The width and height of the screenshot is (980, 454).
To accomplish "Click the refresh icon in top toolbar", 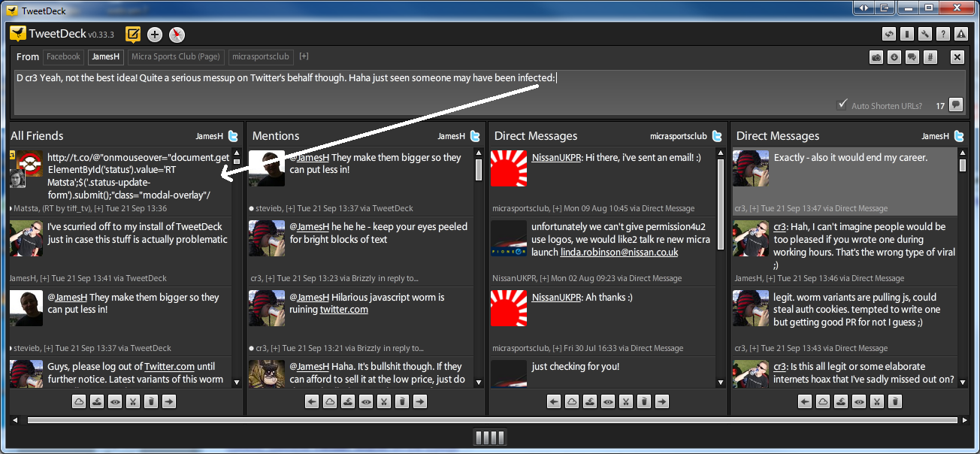I will [x=889, y=34].
